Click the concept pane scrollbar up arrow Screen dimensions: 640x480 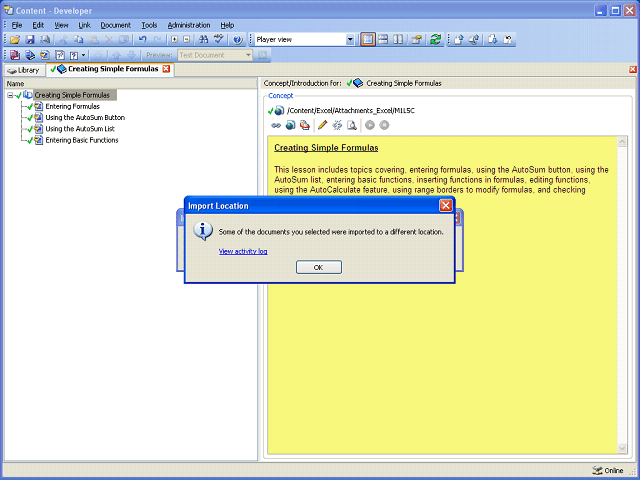[x=622, y=142]
